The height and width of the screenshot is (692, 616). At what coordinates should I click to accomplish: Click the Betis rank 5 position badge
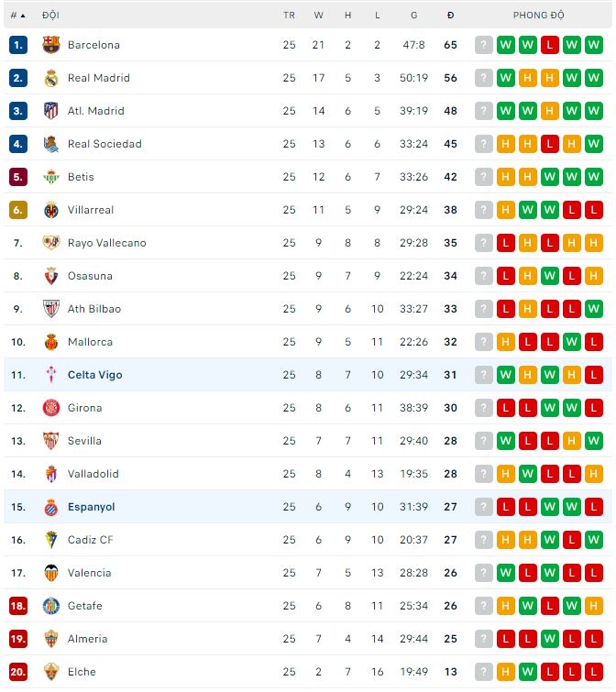pyautogui.click(x=18, y=177)
